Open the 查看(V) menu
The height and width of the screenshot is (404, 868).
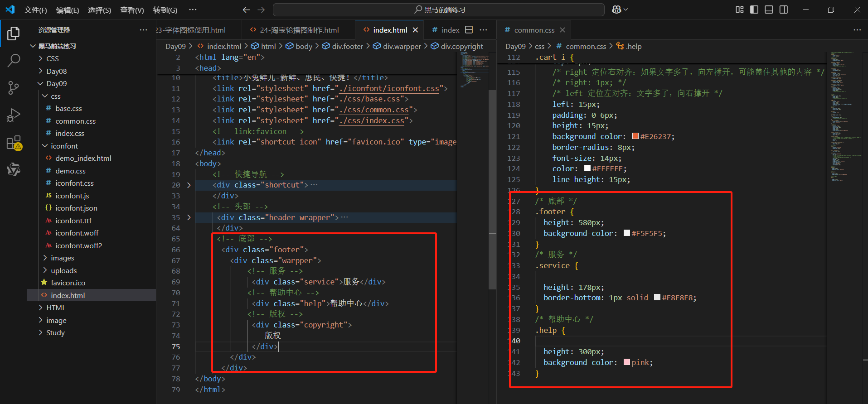(132, 10)
